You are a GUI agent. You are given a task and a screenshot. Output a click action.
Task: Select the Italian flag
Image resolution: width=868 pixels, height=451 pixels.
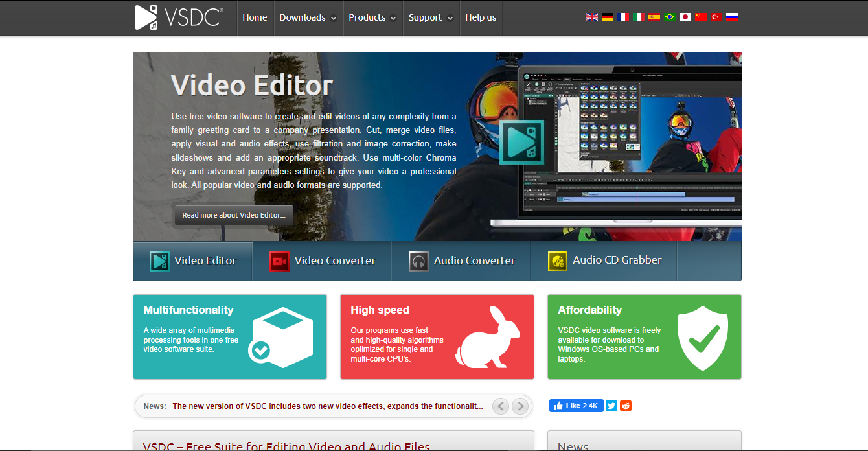click(639, 17)
